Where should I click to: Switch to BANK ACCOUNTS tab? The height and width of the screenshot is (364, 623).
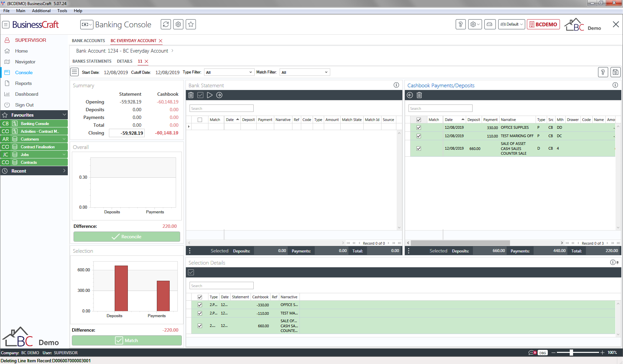tap(88, 40)
